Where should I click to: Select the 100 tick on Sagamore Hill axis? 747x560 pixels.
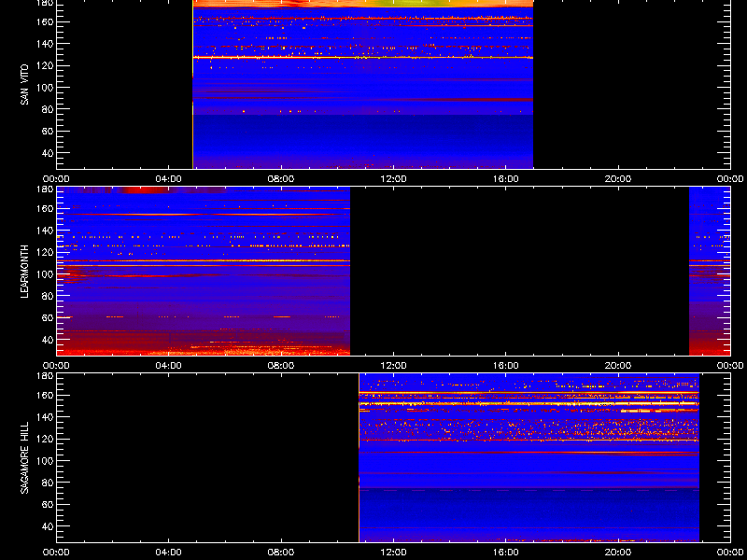pos(46,461)
